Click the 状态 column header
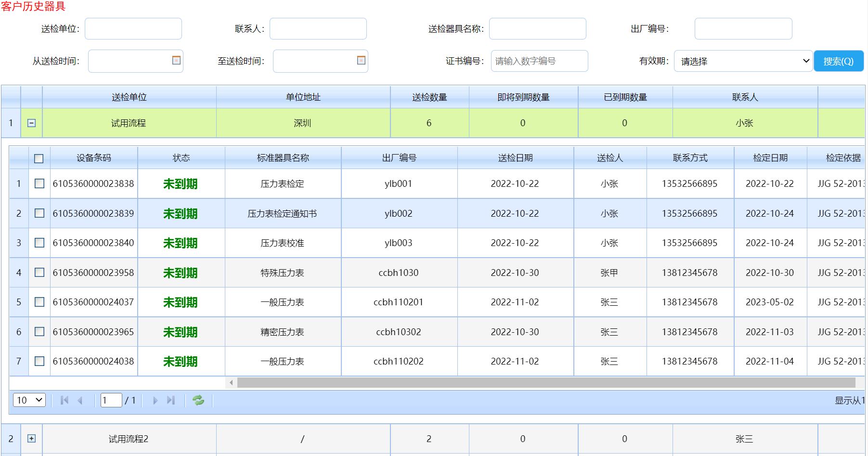Image resolution: width=868 pixels, height=456 pixels. click(x=181, y=158)
